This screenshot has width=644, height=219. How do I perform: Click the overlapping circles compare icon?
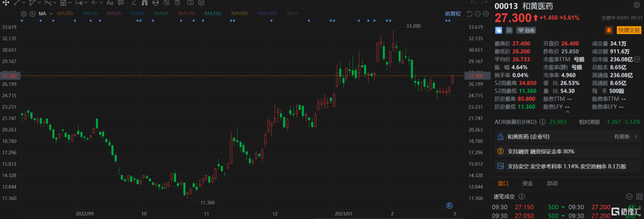point(190,3)
